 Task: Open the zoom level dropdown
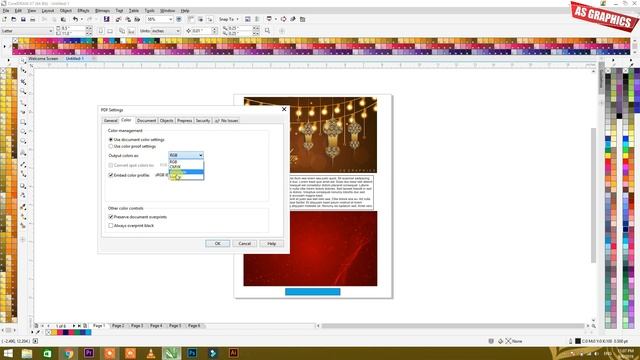(x=171, y=19)
